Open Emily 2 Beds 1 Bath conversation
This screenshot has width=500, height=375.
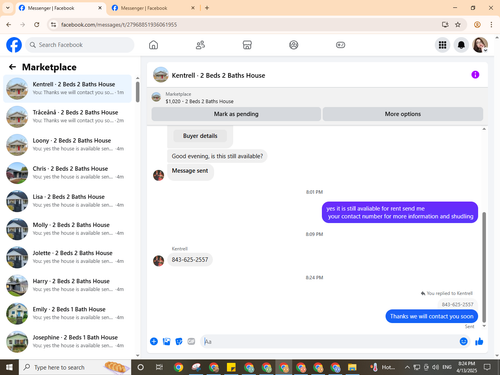pos(67,313)
